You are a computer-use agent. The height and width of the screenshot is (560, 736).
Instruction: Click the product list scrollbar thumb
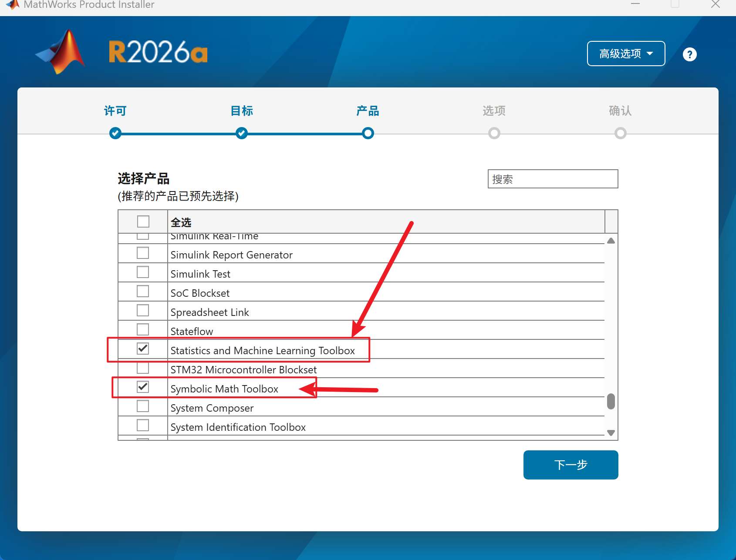(611, 402)
